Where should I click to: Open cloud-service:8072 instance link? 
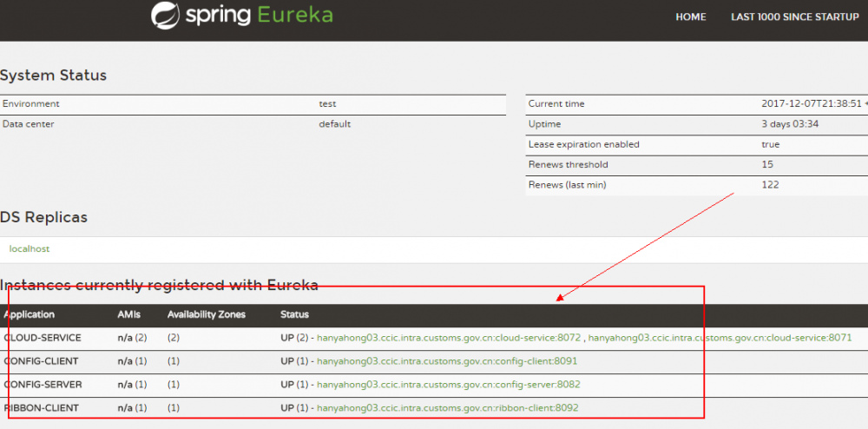click(449, 338)
